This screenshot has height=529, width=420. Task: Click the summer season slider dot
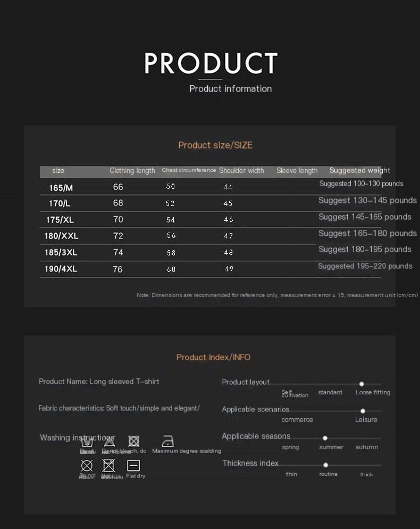point(325,438)
